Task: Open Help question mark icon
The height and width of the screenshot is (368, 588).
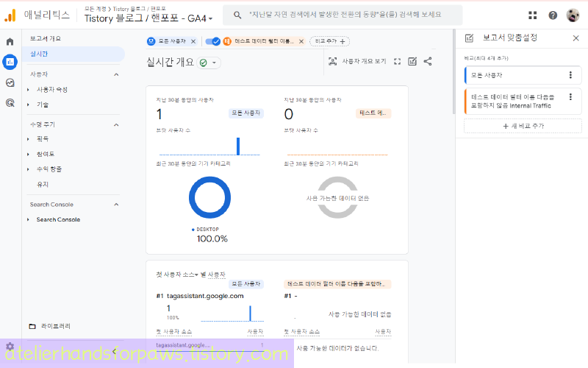Action: [553, 15]
